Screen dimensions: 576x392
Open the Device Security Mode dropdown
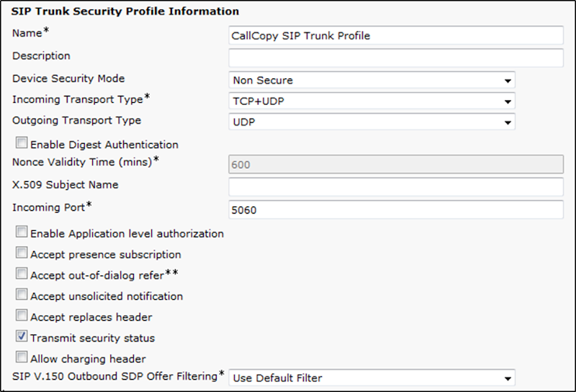coord(372,80)
